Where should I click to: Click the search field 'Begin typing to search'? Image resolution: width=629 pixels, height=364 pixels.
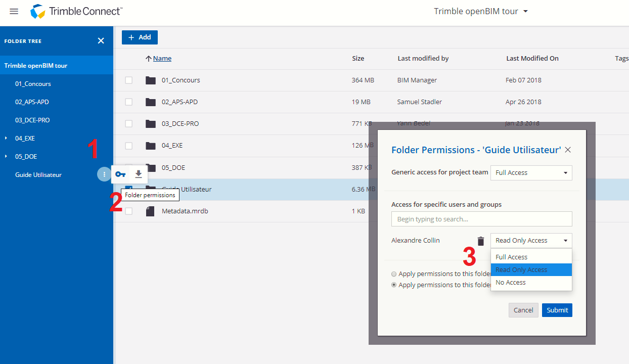[x=481, y=218]
